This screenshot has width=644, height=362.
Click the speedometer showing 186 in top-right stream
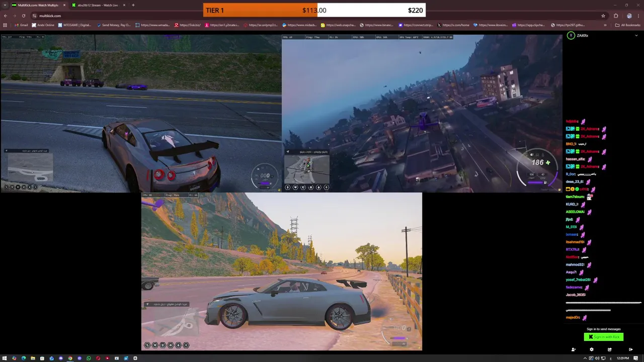(538, 169)
